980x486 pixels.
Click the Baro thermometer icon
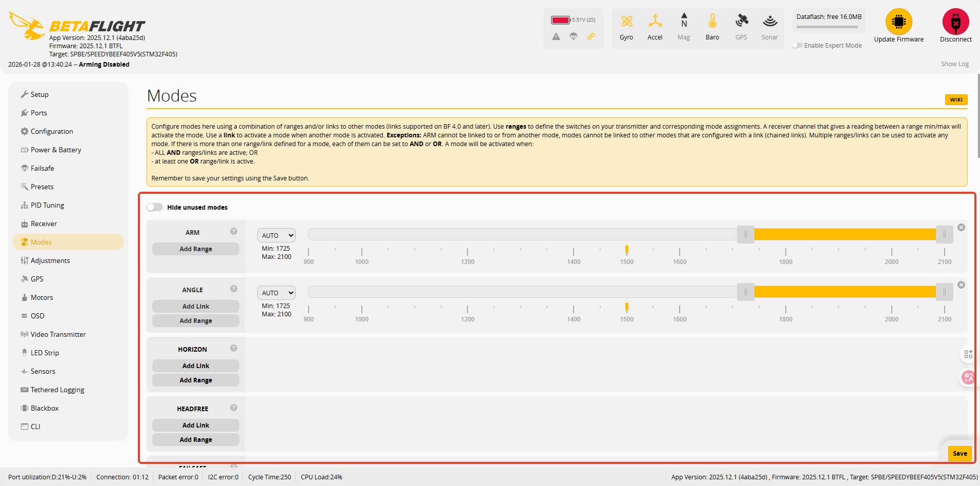coord(712,22)
